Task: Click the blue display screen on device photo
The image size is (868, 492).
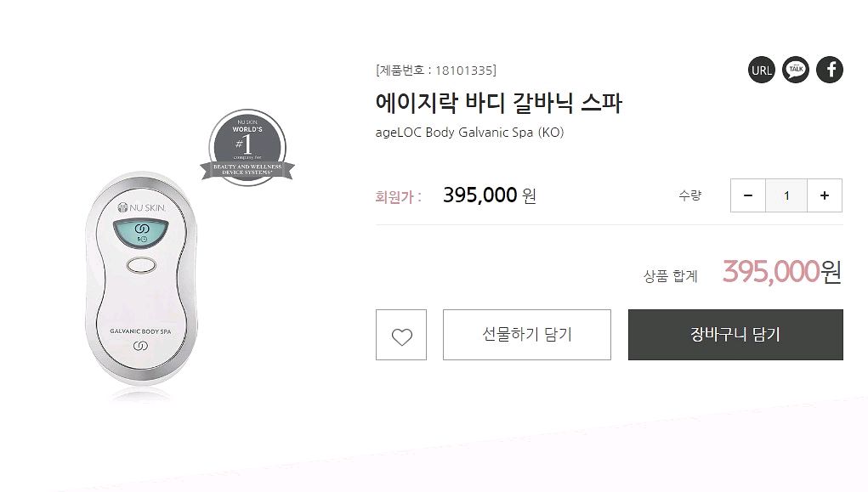Action: point(140,233)
